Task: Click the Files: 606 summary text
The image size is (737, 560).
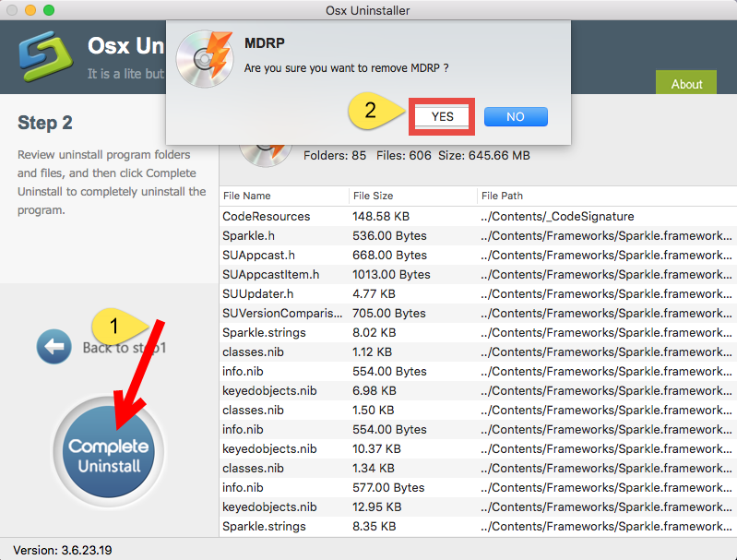Action: point(404,155)
